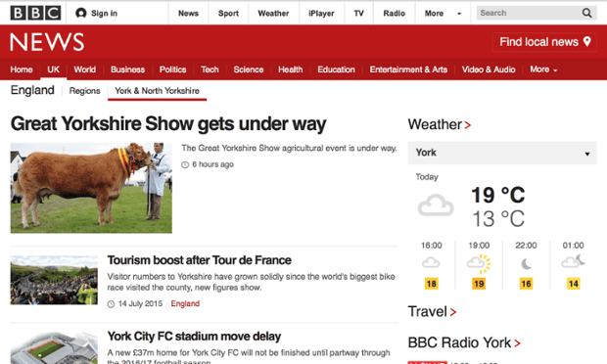607x364 pixels.
Task: Click the search magnifier icon
Action: 586,13
